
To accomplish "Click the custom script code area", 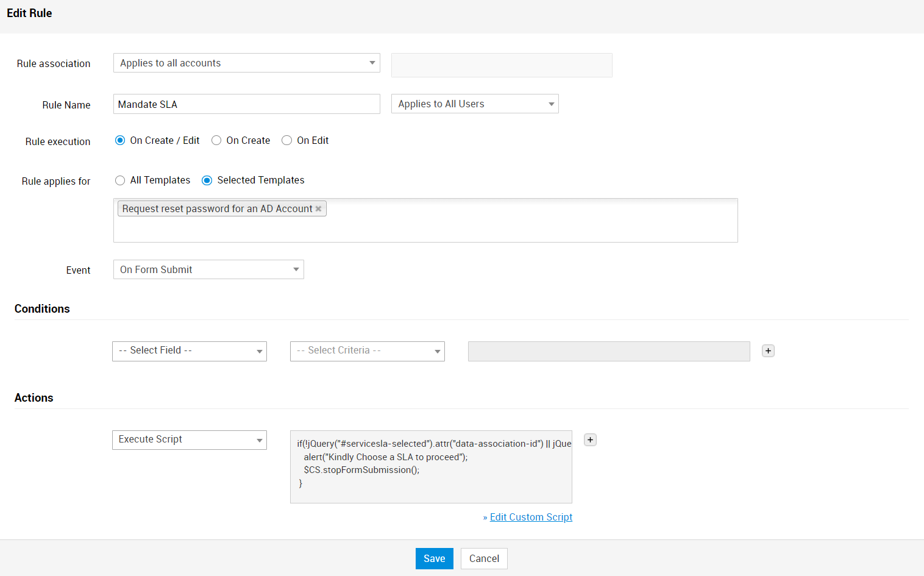I will pos(431,467).
